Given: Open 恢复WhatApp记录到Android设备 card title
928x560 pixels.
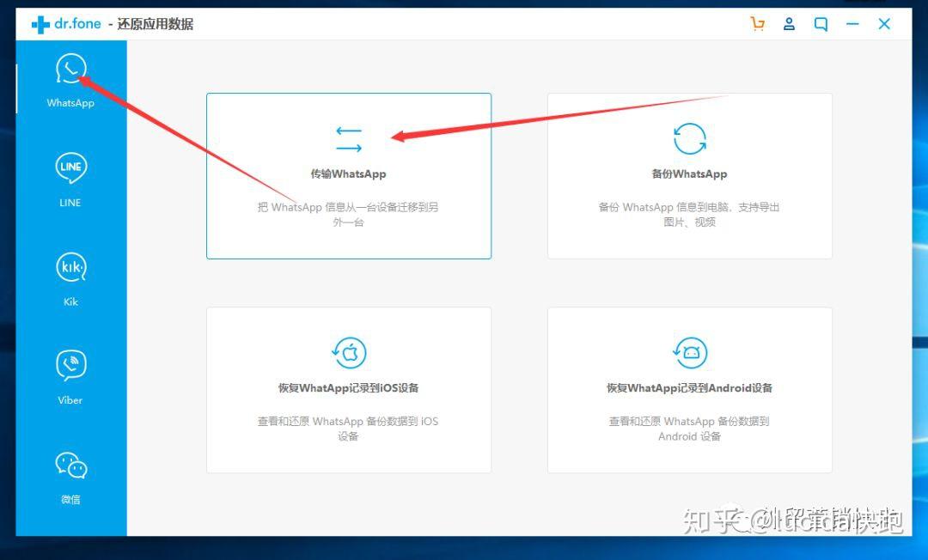Looking at the screenshot, I should click(689, 388).
